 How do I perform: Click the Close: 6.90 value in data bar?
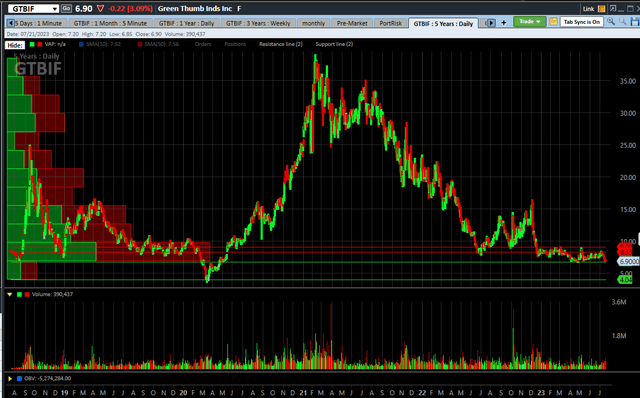coord(149,34)
